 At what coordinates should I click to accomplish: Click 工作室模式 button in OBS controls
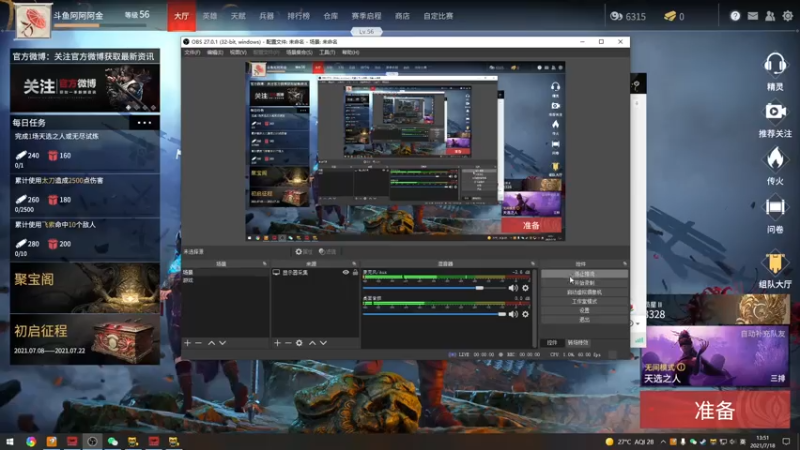(x=584, y=302)
